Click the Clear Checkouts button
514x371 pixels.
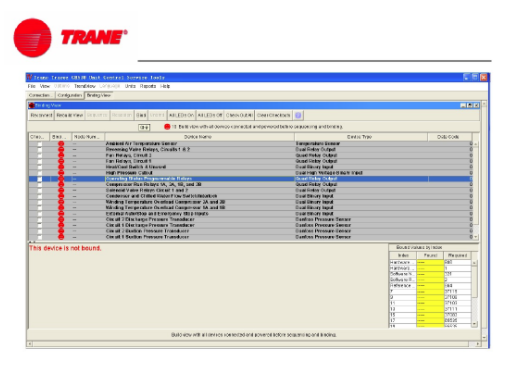click(x=273, y=115)
